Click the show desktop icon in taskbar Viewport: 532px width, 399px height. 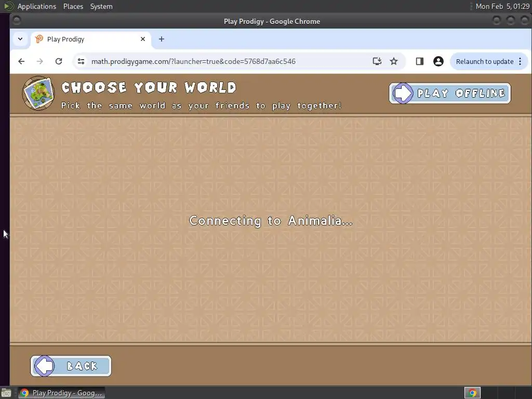(x=6, y=393)
